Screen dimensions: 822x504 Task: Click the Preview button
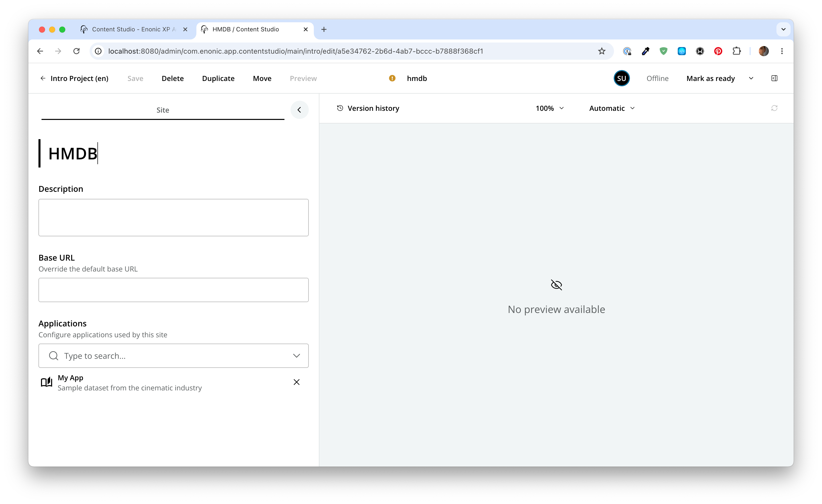click(x=303, y=78)
